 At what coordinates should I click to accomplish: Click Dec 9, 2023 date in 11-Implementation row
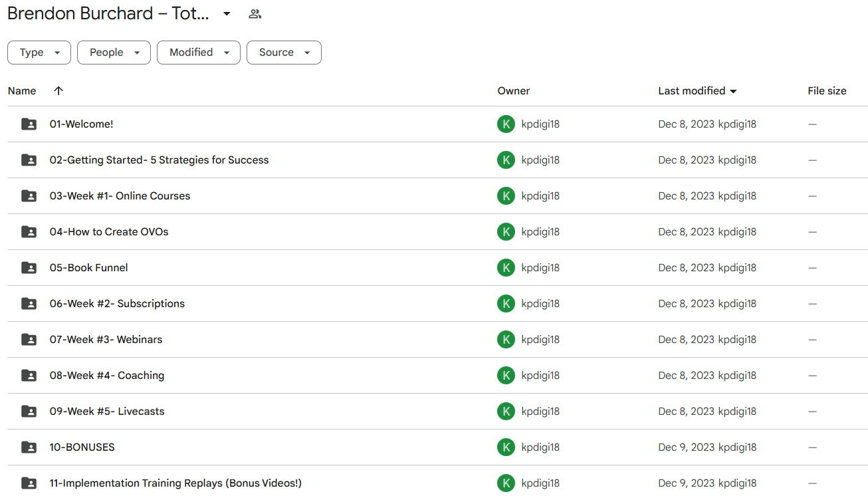[x=687, y=483]
